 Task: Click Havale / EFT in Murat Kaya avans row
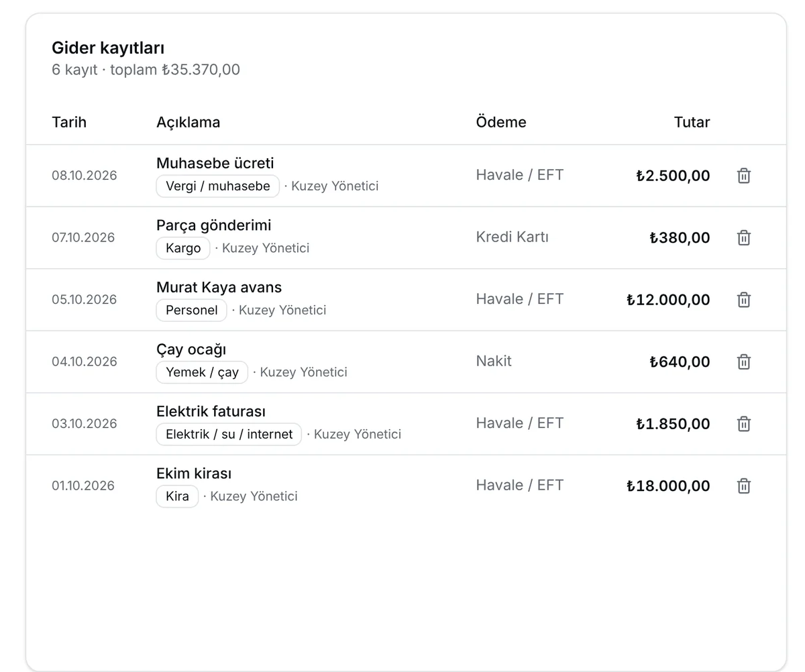pyautogui.click(x=520, y=299)
